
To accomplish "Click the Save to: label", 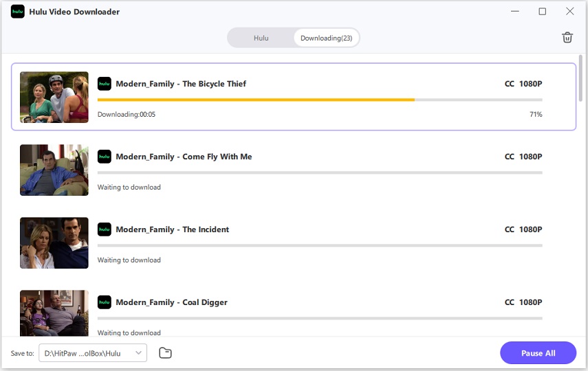I will [22, 353].
